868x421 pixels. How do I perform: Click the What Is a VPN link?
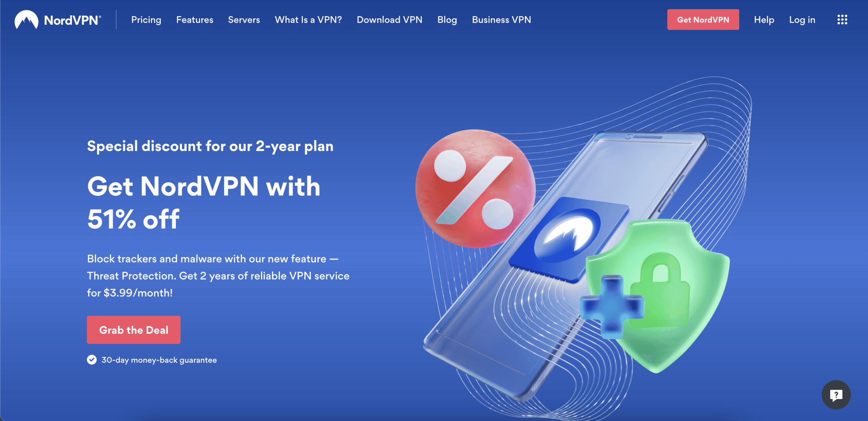tap(308, 19)
